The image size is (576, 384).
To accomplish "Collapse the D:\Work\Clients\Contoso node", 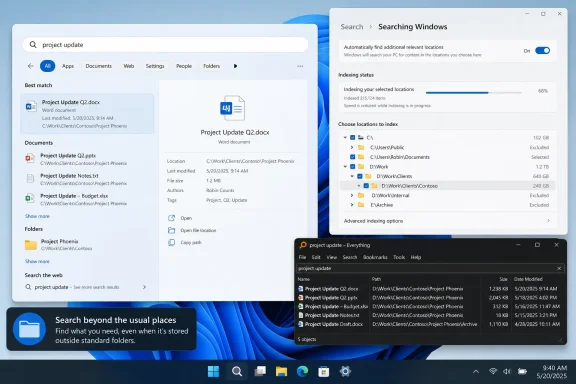I will click(359, 186).
